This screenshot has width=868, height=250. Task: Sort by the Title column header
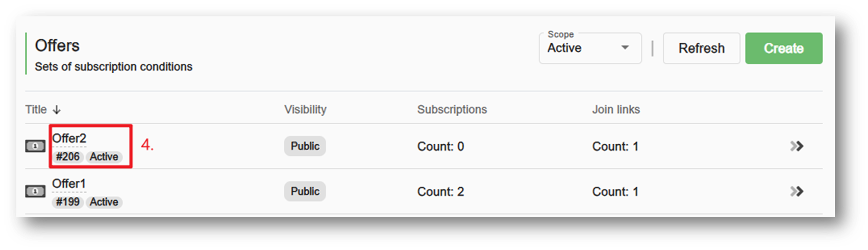36,109
